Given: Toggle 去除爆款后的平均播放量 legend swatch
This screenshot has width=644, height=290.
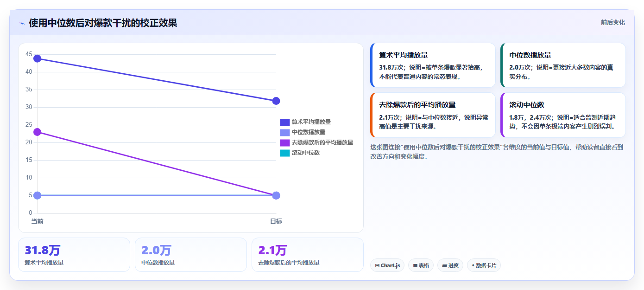Looking at the screenshot, I should pos(285,142).
